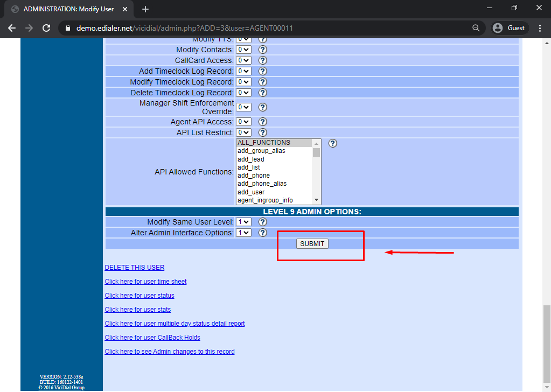This screenshot has width=551, height=392.
Task: Open help for Modify Contacts
Action: [x=262, y=50]
